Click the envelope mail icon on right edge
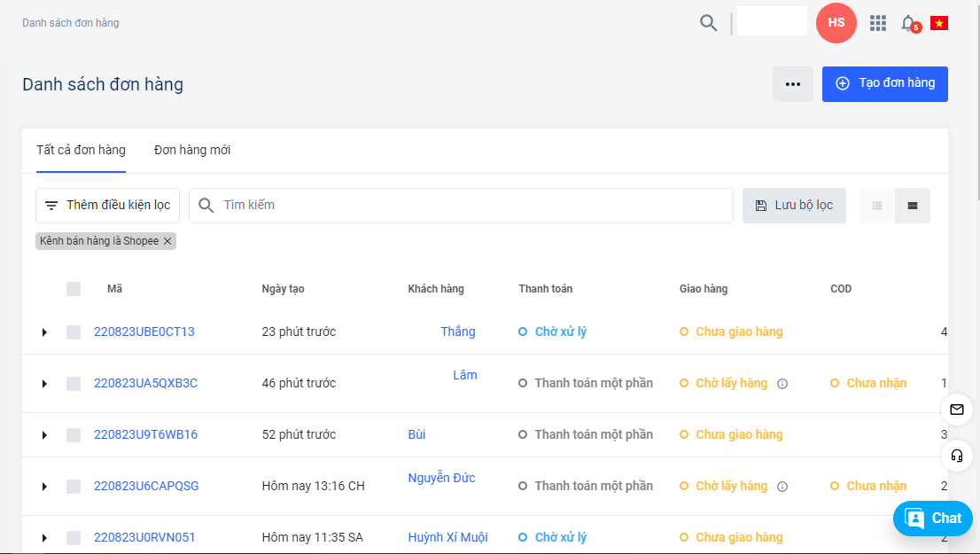The width and height of the screenshot is (980, 554). click(x=956, y=410)
